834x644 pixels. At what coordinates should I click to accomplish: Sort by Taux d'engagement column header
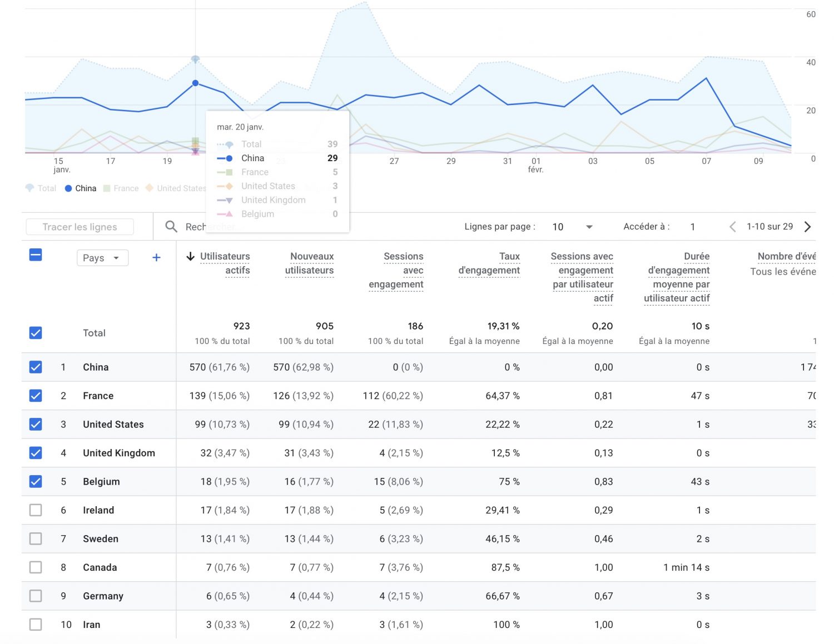point(489,263)
